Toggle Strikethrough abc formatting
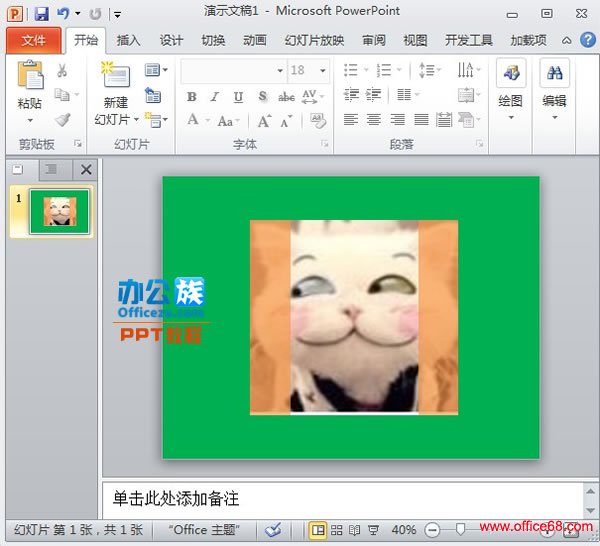Screen dimensions: 600x546 click(286, 97)
